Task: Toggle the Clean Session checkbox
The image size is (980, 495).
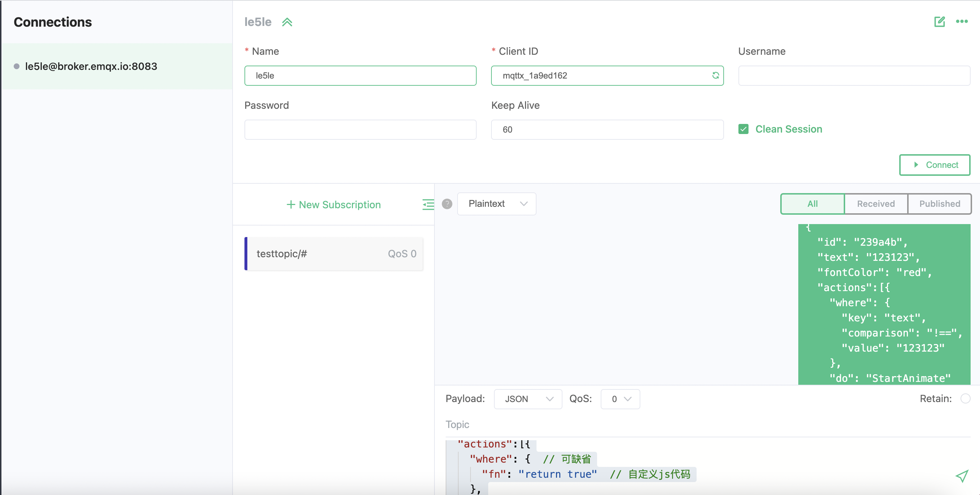Action: (x=743, y=129)
